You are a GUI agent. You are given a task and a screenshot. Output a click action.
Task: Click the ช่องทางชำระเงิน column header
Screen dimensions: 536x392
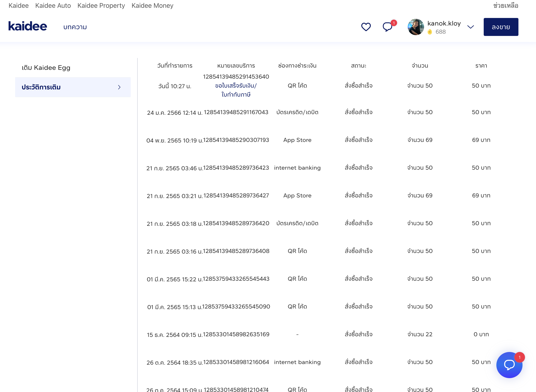(x=297, y=66)
